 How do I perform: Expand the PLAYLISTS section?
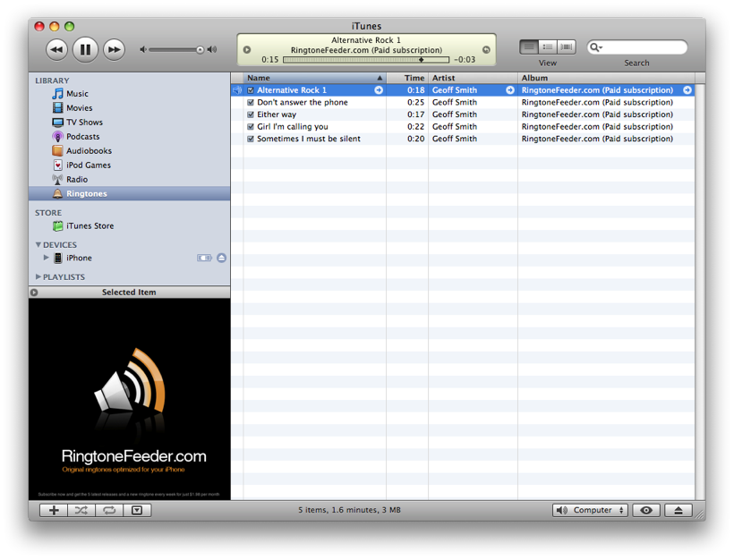38,276
